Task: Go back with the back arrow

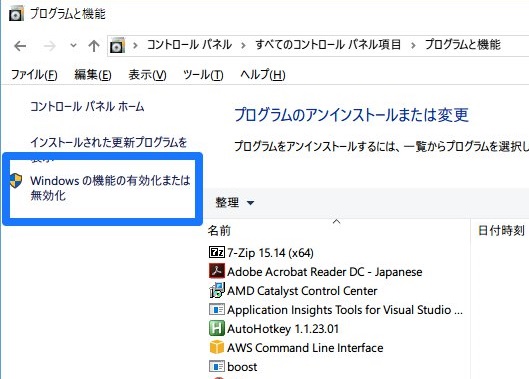Action: coord(20,46)
